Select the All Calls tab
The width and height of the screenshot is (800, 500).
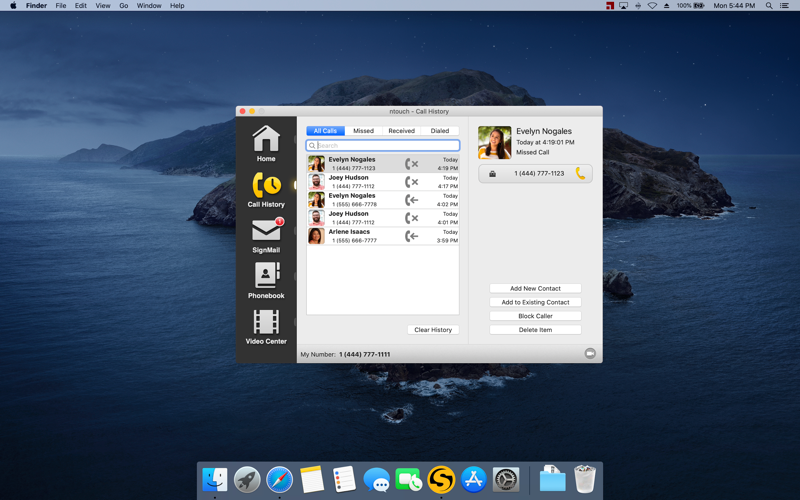[x=325, y=131]
